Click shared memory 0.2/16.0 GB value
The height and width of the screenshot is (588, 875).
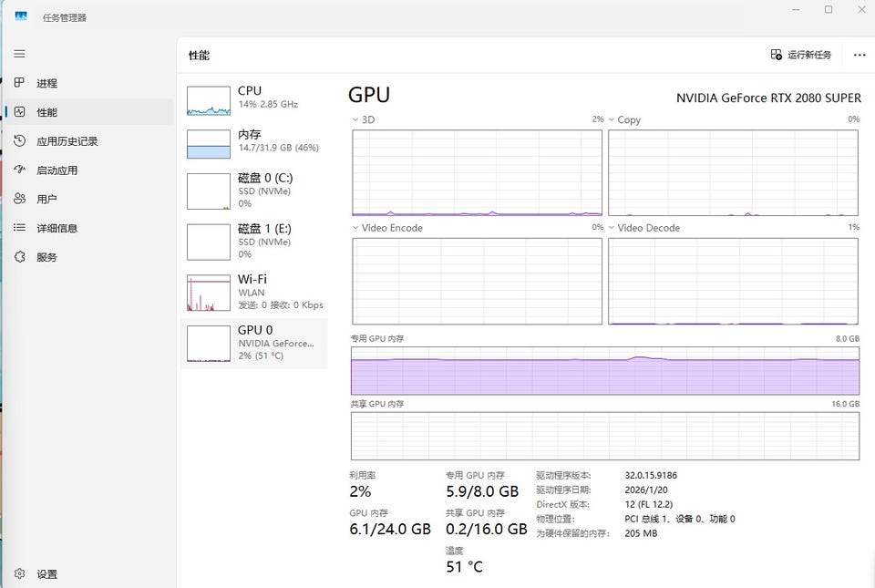486,529
